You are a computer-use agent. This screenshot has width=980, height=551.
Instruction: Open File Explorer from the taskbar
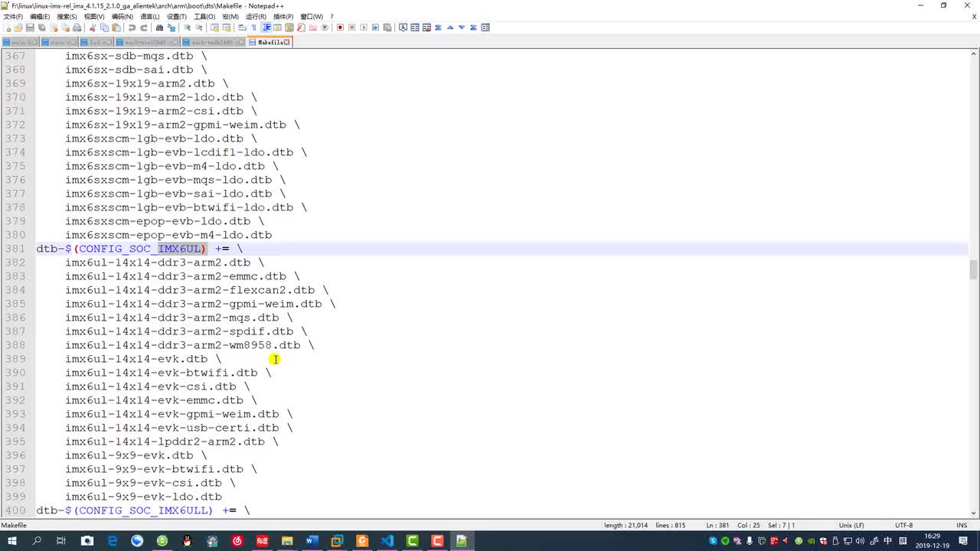286,541
